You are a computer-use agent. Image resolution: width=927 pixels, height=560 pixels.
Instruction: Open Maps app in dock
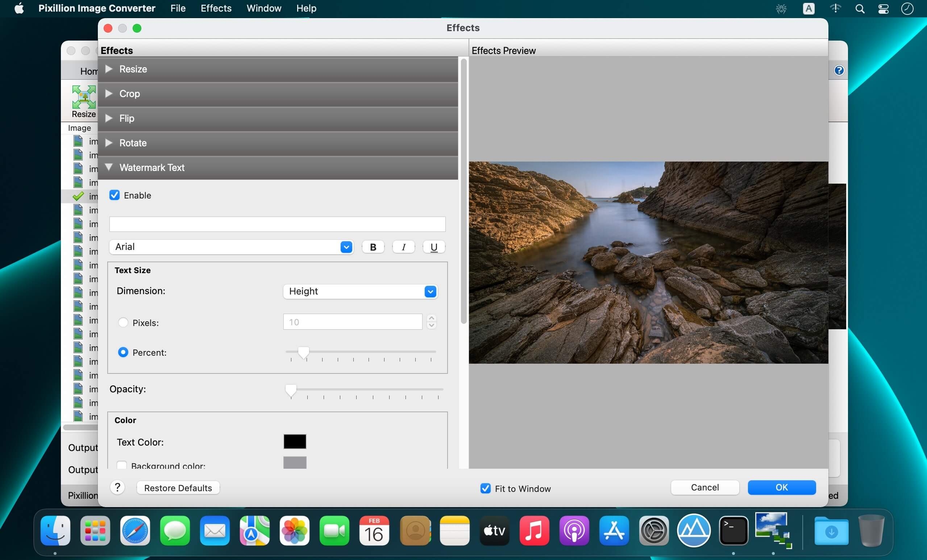(255, 531)
